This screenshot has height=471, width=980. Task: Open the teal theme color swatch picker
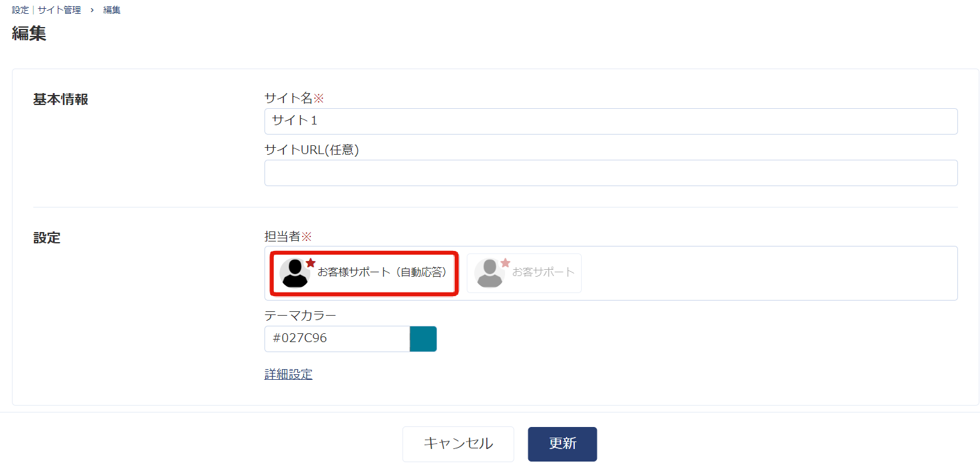tap(423, 339)
